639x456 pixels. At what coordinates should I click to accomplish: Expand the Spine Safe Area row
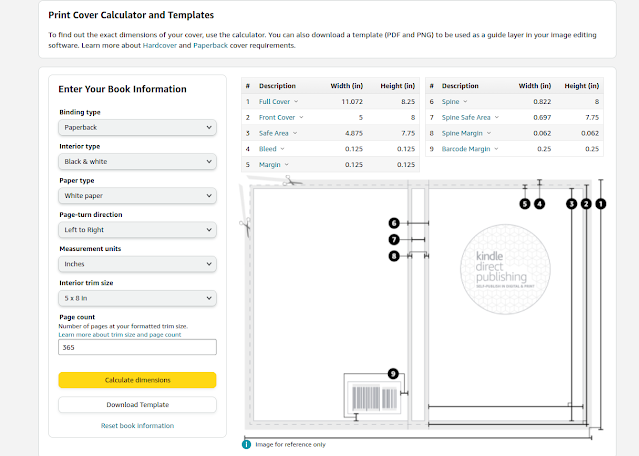470,117
